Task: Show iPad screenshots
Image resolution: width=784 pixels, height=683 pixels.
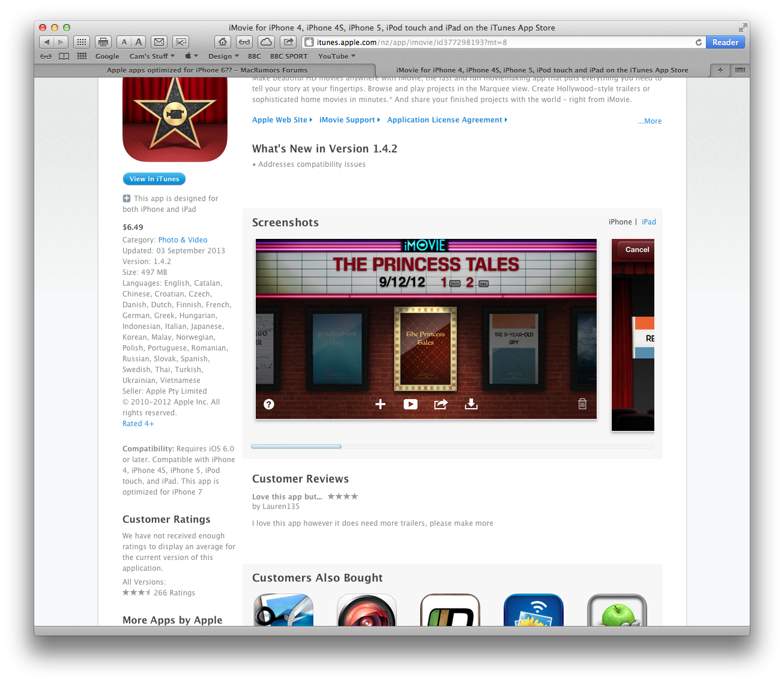Action: pos(649,222)
